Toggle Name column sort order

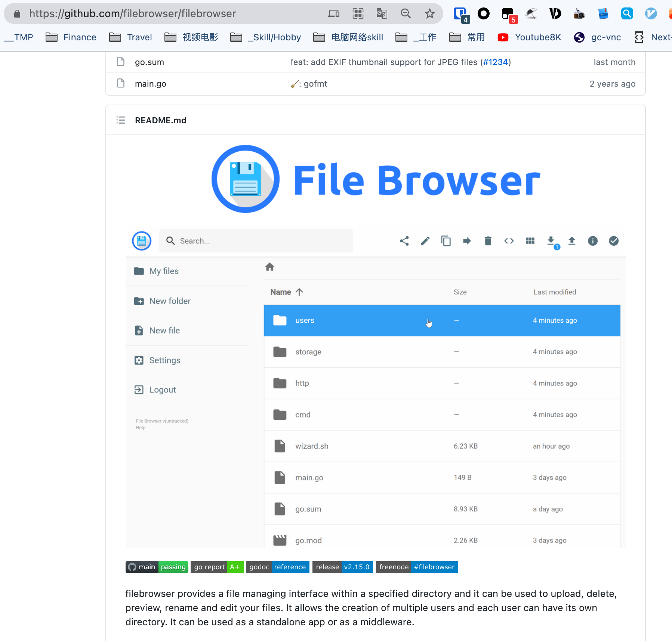point(286,292)
